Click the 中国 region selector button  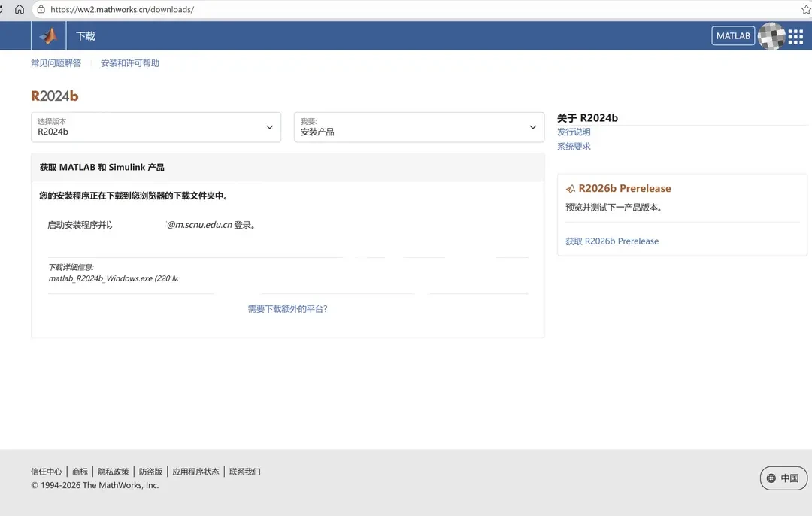[x=783, y=478]
